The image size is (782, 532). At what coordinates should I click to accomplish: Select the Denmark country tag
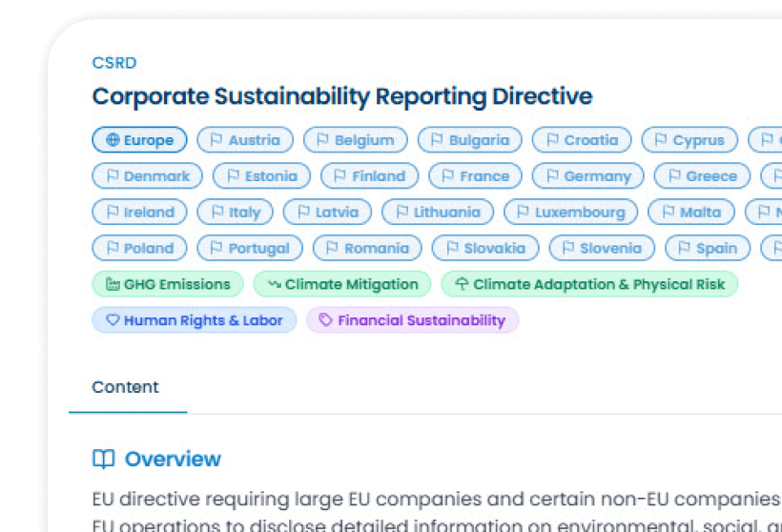147,176
